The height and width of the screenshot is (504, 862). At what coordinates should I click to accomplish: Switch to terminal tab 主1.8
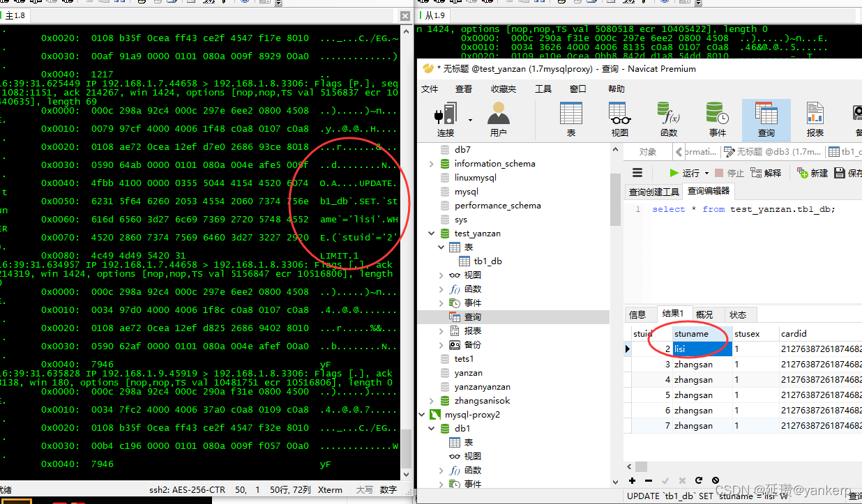(x=14, y=15)
